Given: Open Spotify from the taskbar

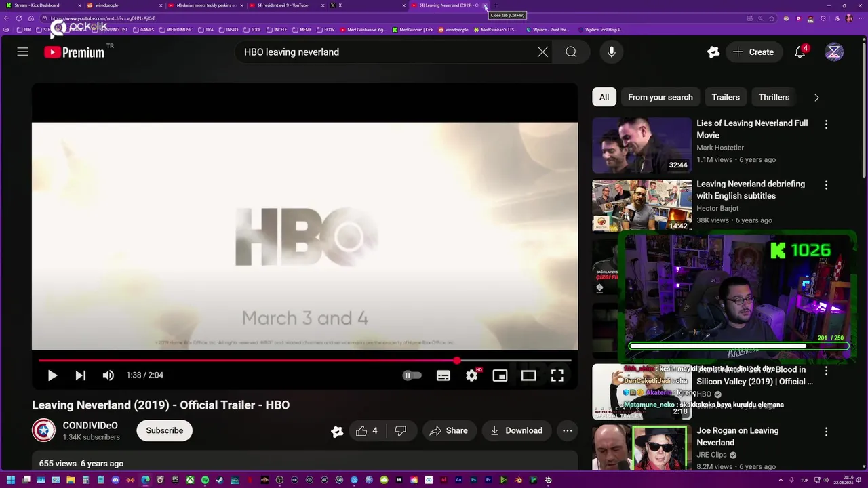Looking at the screenshot, I should (205, 480).
